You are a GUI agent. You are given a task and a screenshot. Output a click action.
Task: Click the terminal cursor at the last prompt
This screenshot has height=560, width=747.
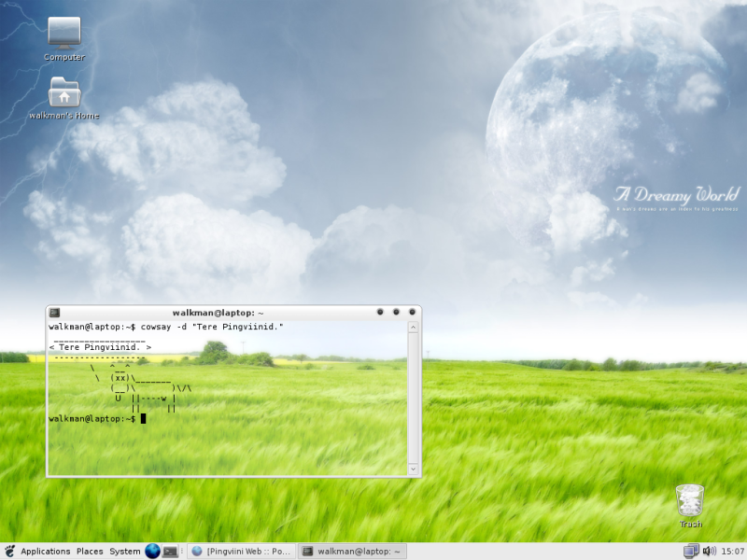point(143,418)
